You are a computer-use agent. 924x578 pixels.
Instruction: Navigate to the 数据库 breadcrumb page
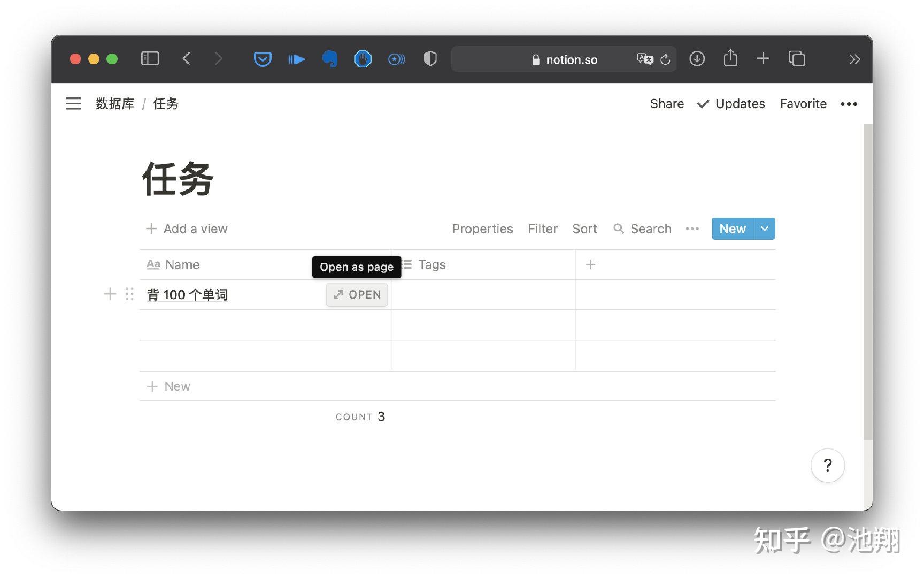pos(115,103)
